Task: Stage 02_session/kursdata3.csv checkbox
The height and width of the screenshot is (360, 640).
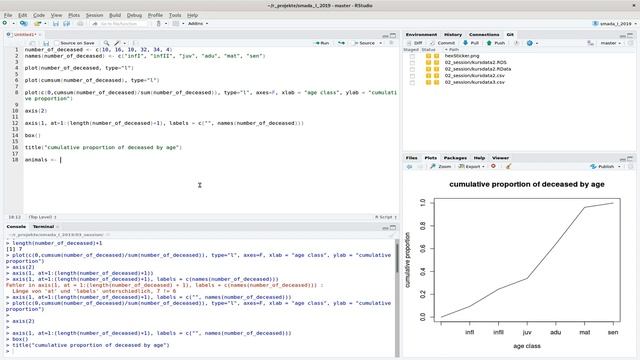Action: point(412,82)
